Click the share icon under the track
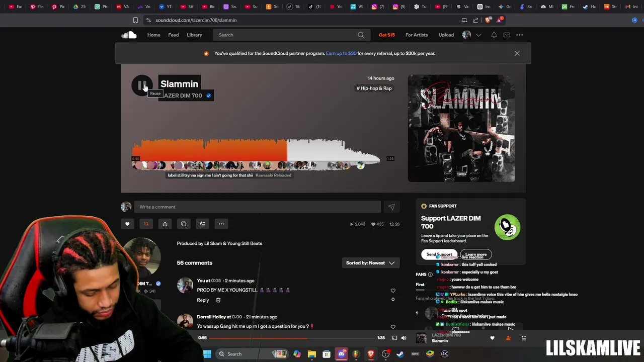The image size is (644, 362). point(165,224)
